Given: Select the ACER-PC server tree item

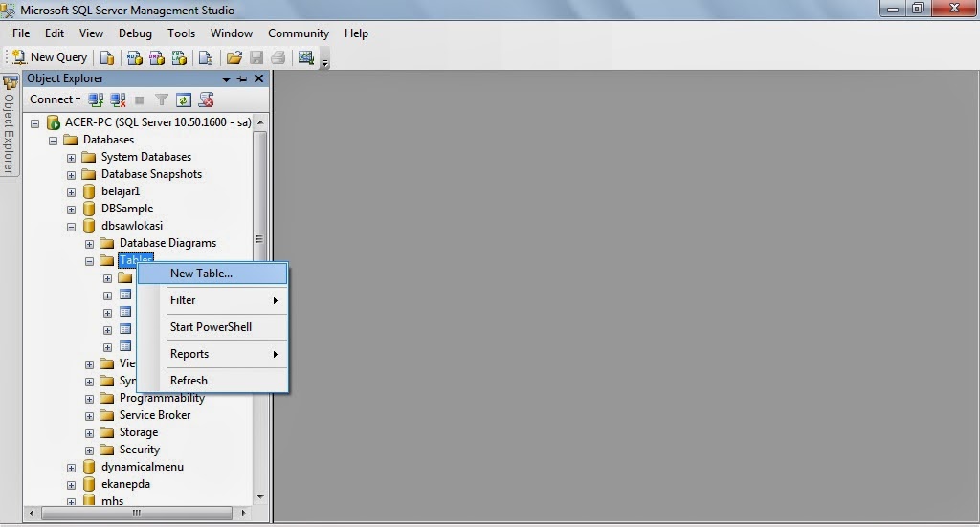Looking at the screenshot, I should 158,122.
